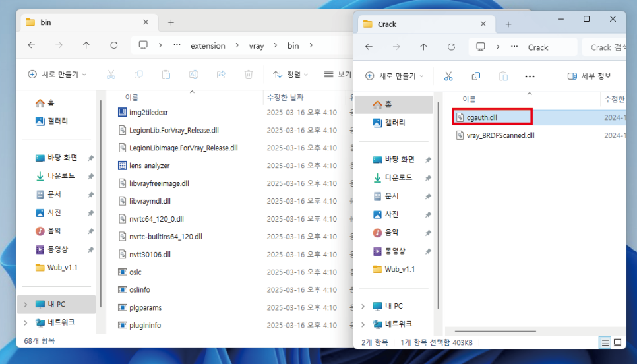Select nvrtc64_120_0.dll file
Image resolution: width=637 pixels, height=364 pixels.
click(156, 219)
